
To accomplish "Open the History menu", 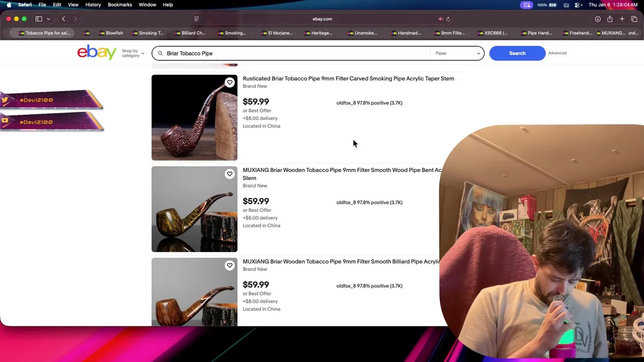I will point(93,5).
